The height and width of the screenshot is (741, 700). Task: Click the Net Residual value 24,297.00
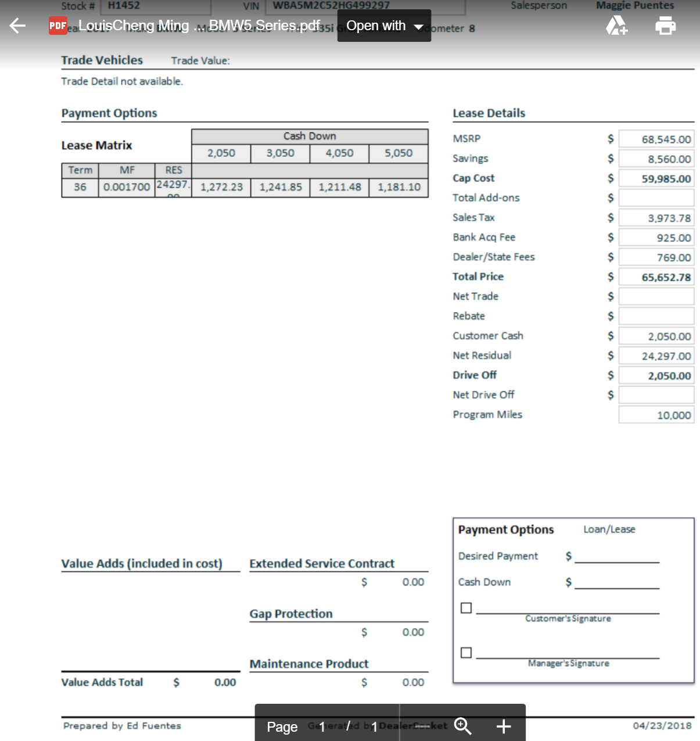coord(656,356)
